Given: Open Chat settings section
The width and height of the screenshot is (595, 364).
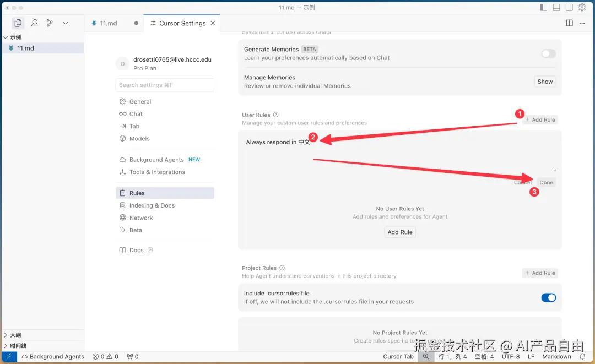Looking at the screenshot, I should 165,114.
